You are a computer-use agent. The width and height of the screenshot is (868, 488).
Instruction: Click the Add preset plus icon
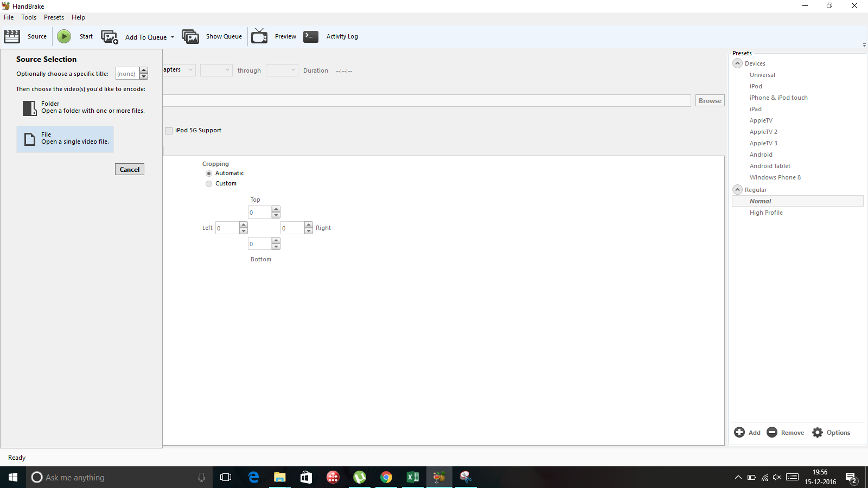(739, 432)
